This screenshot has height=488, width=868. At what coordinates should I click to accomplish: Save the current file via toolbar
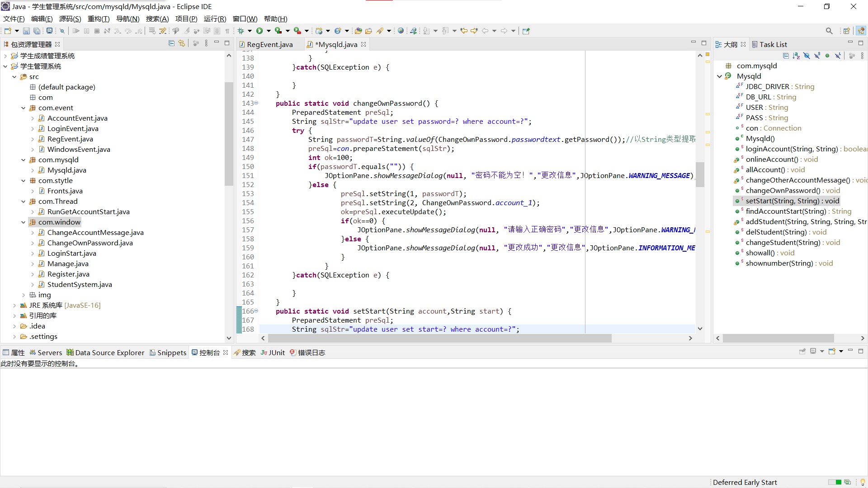tap(26, 31)
